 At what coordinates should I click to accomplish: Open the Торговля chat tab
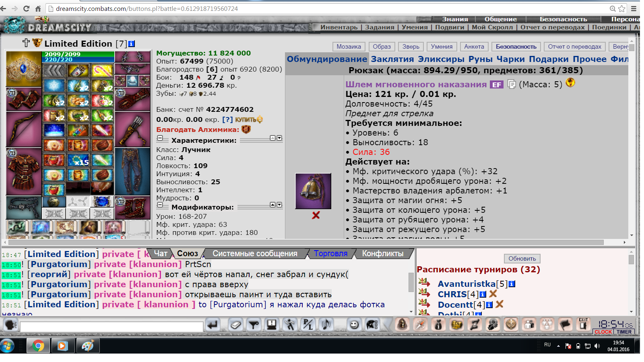(x=330, y=253)
